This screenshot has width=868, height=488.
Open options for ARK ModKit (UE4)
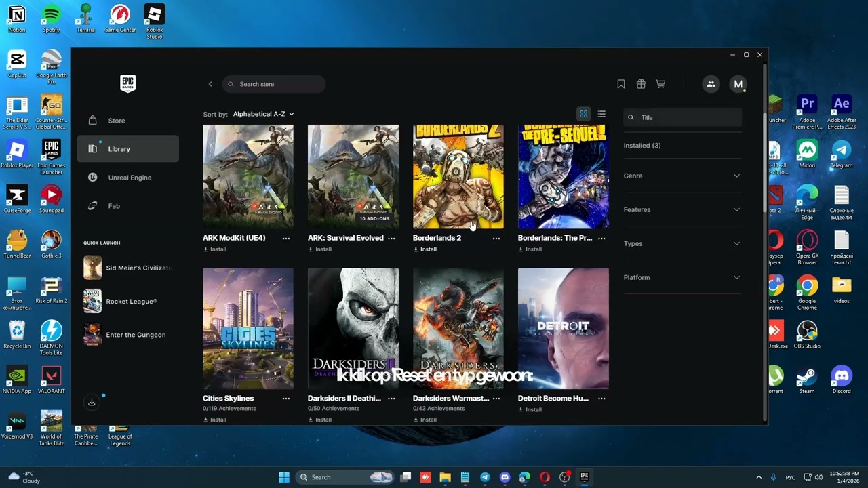(286, 239)
